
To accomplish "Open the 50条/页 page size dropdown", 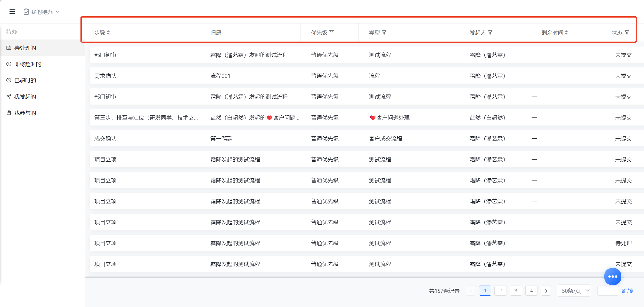I will tap(574, 291).
